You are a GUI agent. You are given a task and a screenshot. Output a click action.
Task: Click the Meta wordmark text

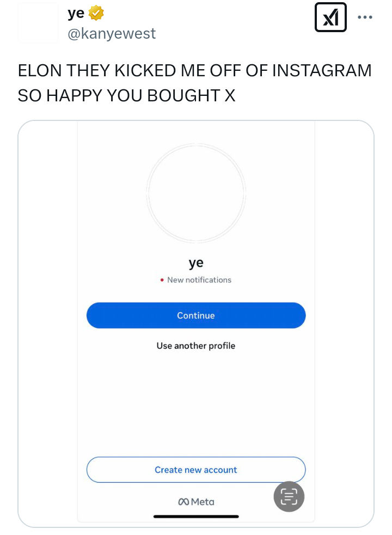pyautogui.click(x=203, y=502)
